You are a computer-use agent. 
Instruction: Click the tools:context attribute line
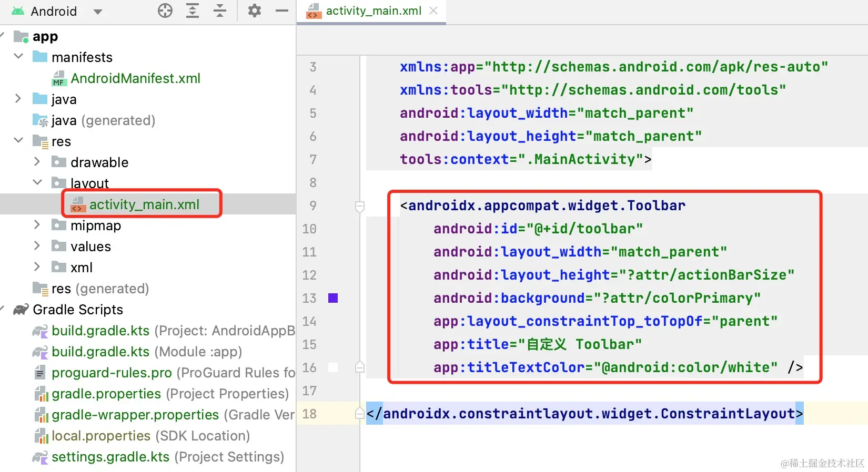(x=526, y=159)
